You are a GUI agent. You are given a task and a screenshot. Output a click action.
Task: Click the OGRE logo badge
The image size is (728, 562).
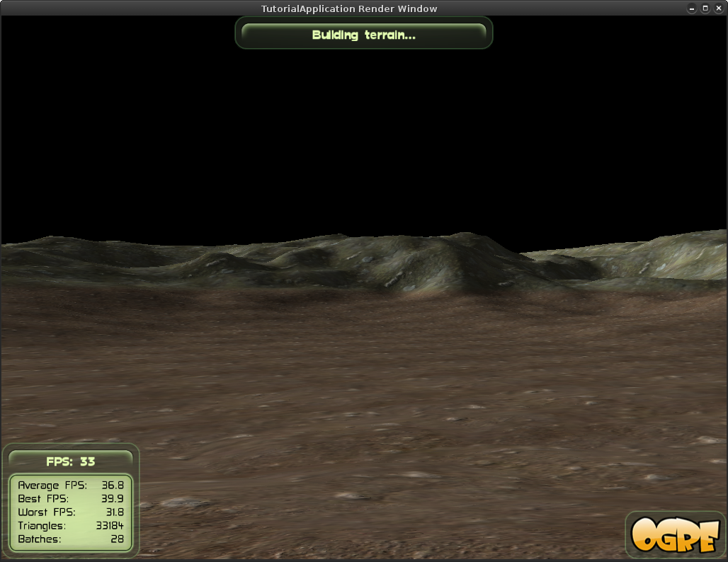click(x=675, y=534)
